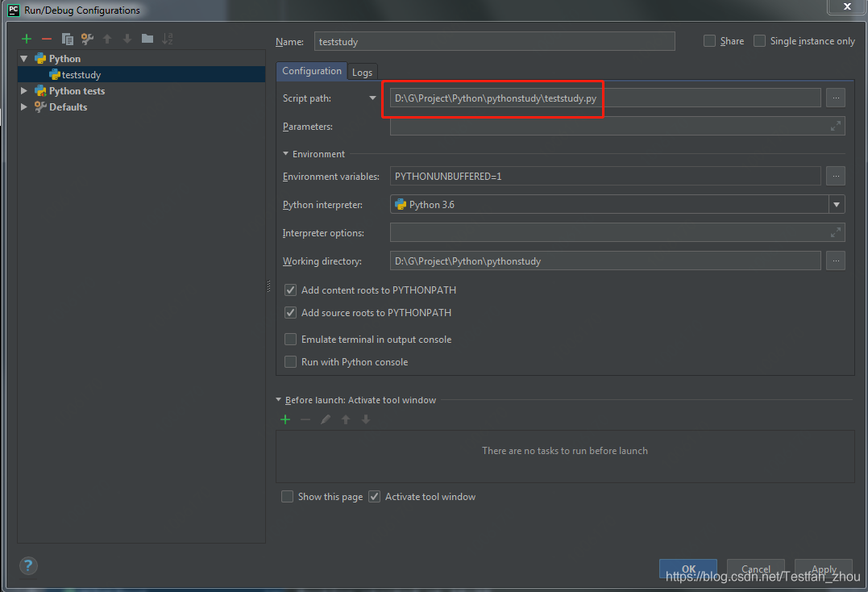
Task: Toggle the Share checkbox
Action: [x=709, y=41]
